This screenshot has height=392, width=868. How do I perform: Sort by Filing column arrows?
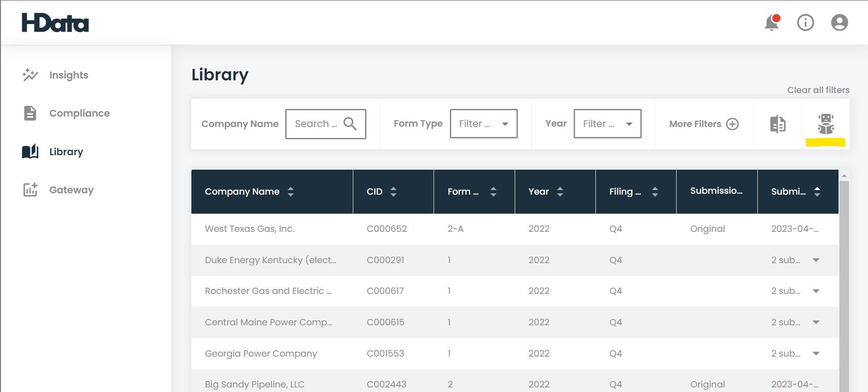point(655,191)
